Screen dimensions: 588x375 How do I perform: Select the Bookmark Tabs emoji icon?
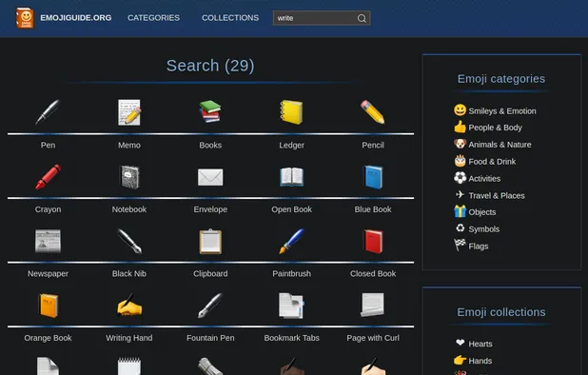click(x=291, y=306)
